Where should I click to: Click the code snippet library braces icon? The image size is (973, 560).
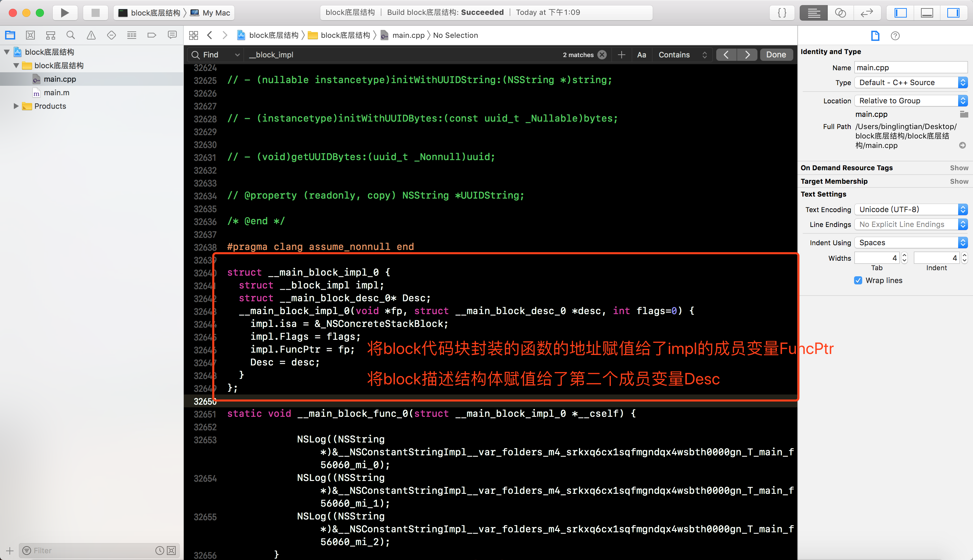click(782, 13)
